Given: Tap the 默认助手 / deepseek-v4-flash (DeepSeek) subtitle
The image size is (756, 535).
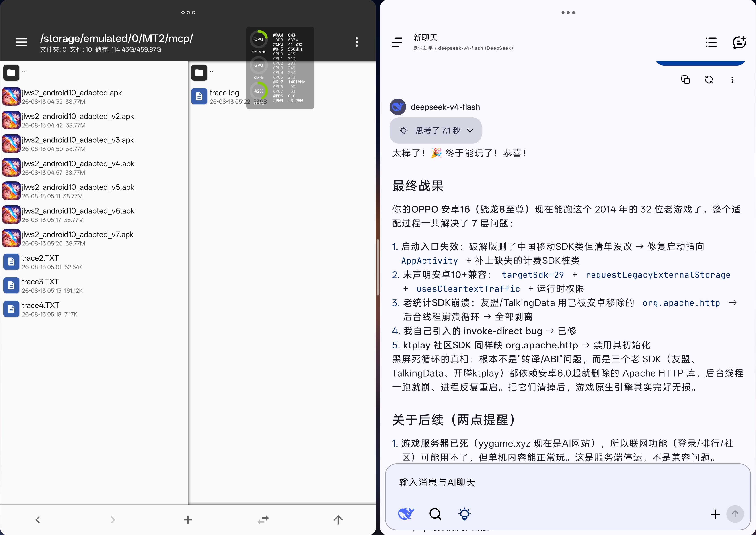Looking at the screenshot, I should pyautogui.click(x=463, y=48).
